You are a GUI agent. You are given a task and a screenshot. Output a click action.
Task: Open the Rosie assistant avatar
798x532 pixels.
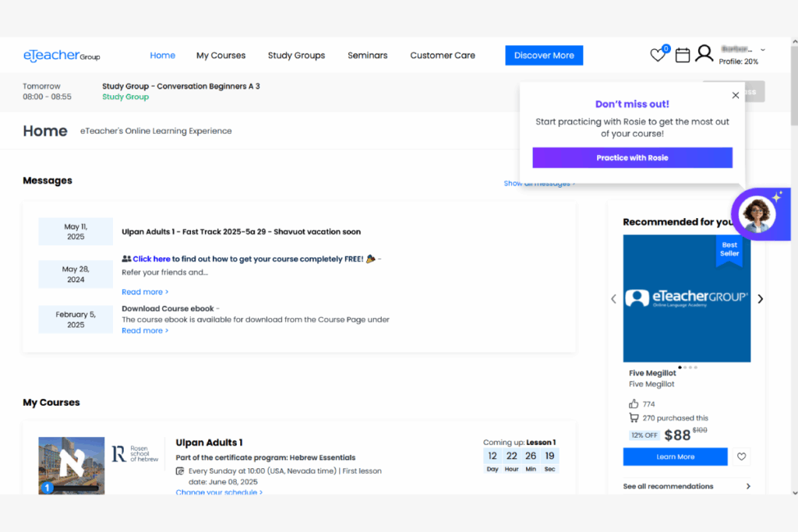coord(757,213)
